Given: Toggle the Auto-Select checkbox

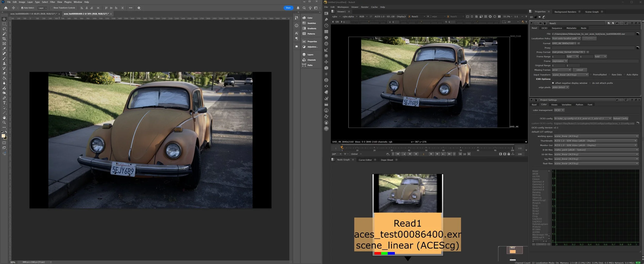Looking at the screenshot, I should (x=22, y=8).
